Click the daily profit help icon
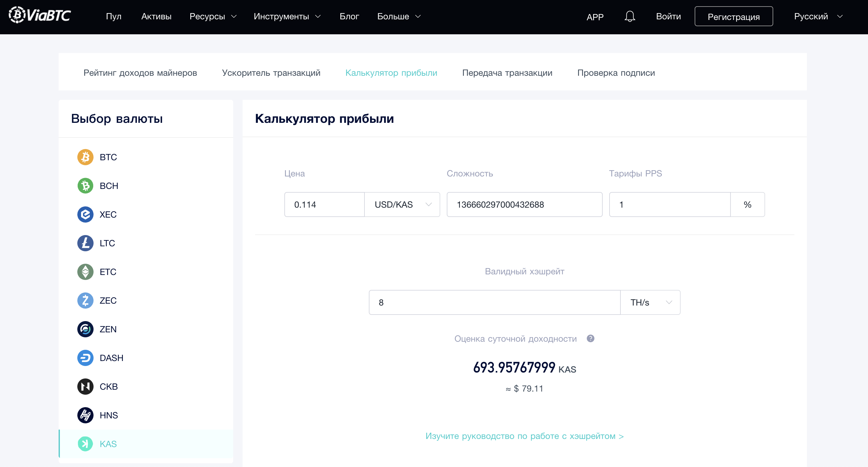The image size is (868, 467). [x=590, y=338]
